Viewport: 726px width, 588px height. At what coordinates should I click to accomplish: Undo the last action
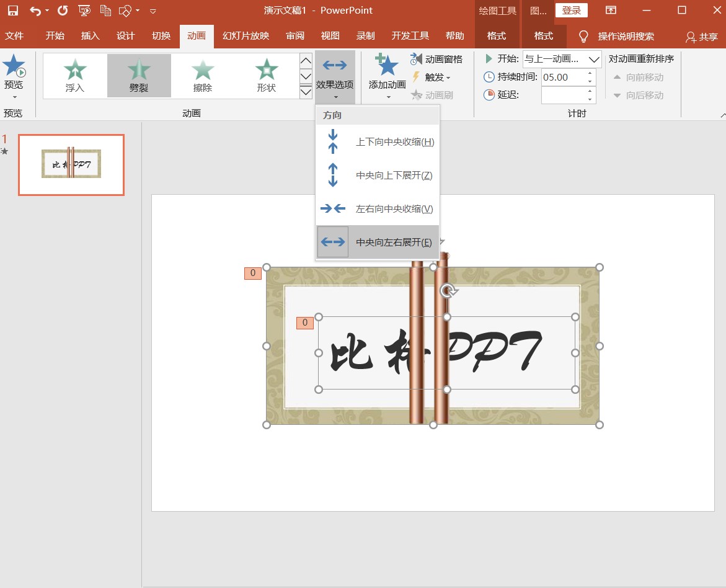[x=35, y=10]
